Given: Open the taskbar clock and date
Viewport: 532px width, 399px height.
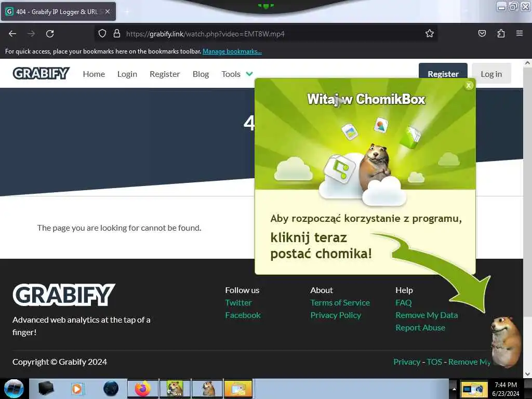Looking at the screenshot, I should click(506, 389).
